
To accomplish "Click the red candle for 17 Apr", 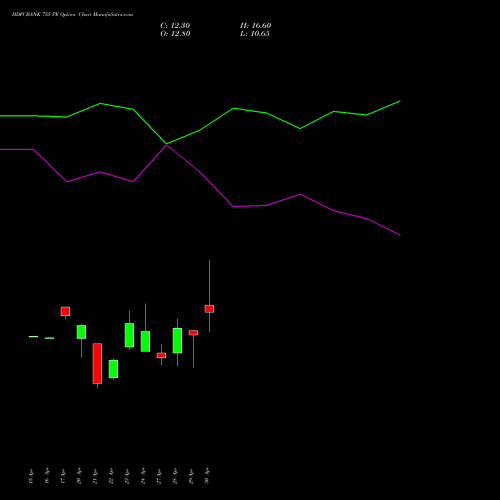I will point(65,311).
